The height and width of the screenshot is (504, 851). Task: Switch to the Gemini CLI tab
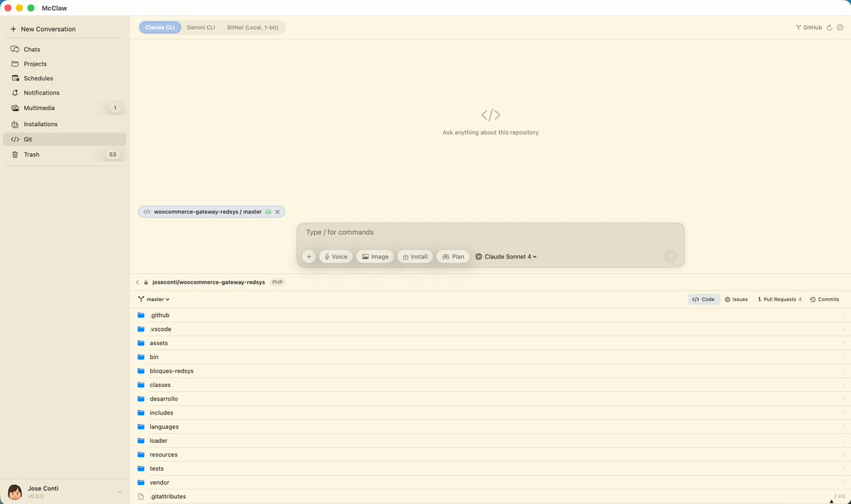(201, 28)
